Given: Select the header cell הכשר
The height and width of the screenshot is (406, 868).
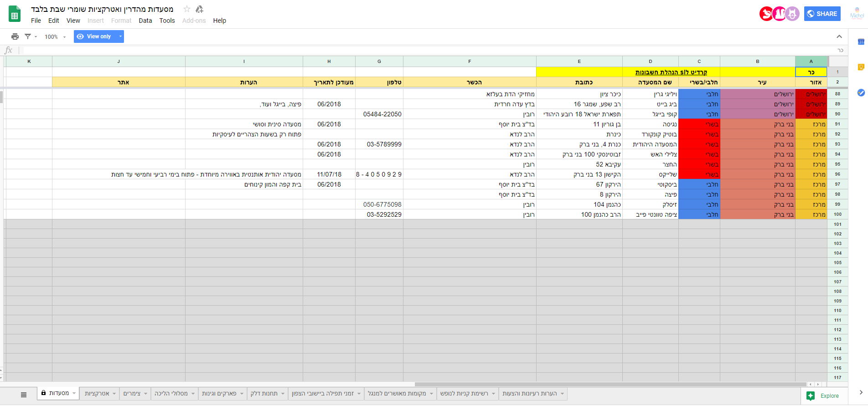Looking at the screenshot, I should pos(470,82).
